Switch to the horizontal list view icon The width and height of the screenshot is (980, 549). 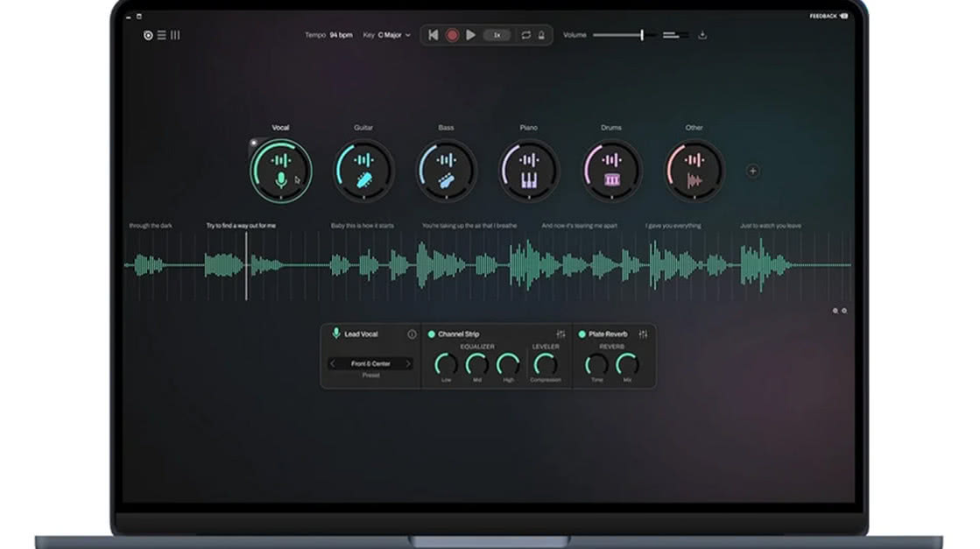coord(162,35)
